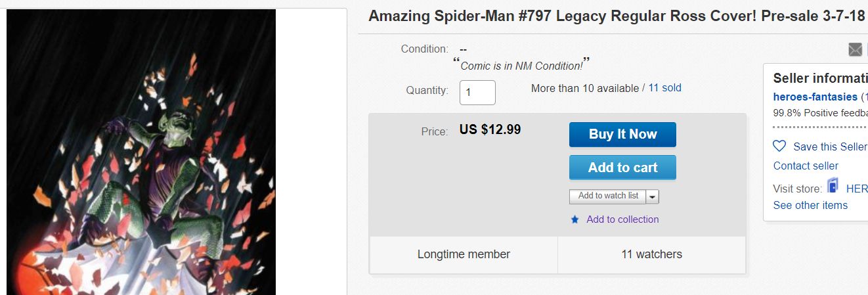The width and height of the screenshot is (868, 295).
Task: Open heroes-fantasies seller profile link
Action: tap(815, 97)
